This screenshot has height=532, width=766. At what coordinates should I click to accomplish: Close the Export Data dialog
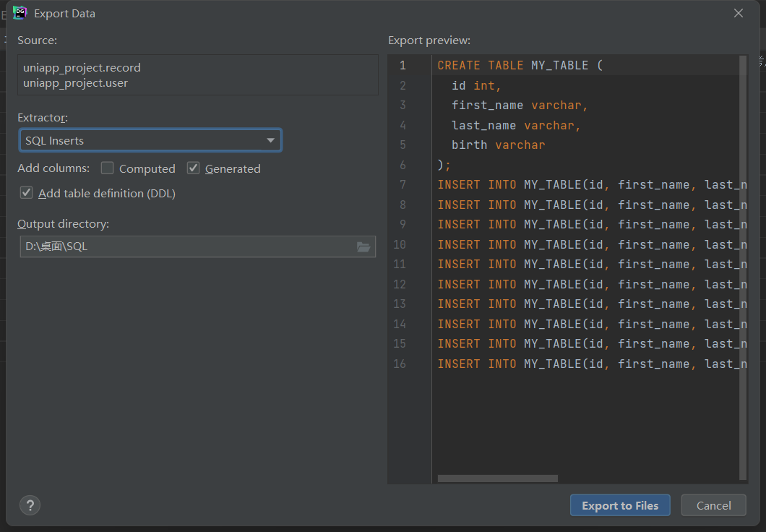[738, 13]
